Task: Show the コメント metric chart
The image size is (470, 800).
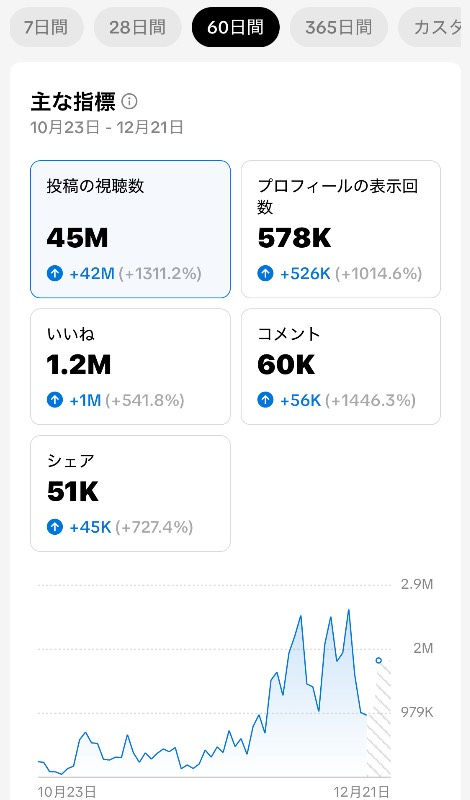Action: (x=341, y=366)
